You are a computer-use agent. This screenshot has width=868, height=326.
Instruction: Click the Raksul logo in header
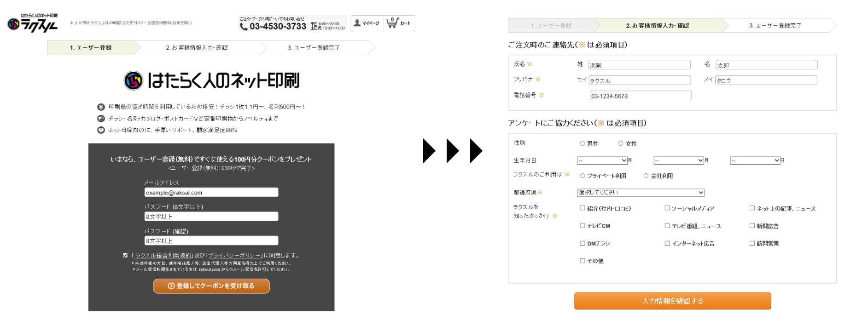(33, 23)
